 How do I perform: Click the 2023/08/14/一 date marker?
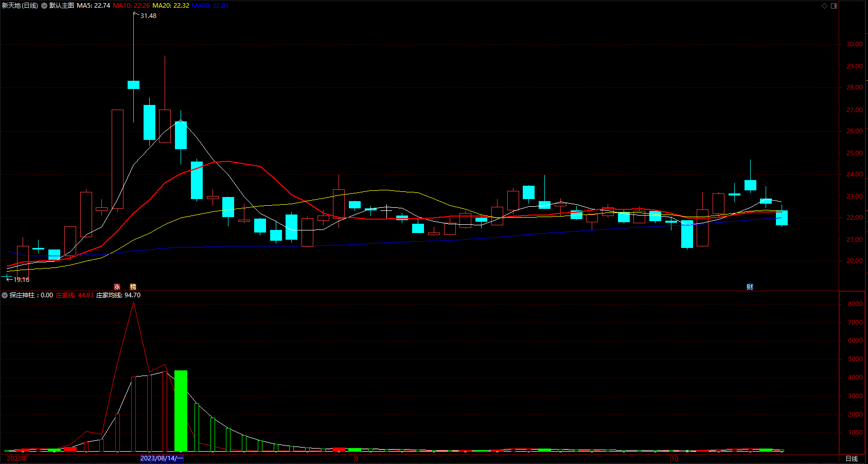162,458
